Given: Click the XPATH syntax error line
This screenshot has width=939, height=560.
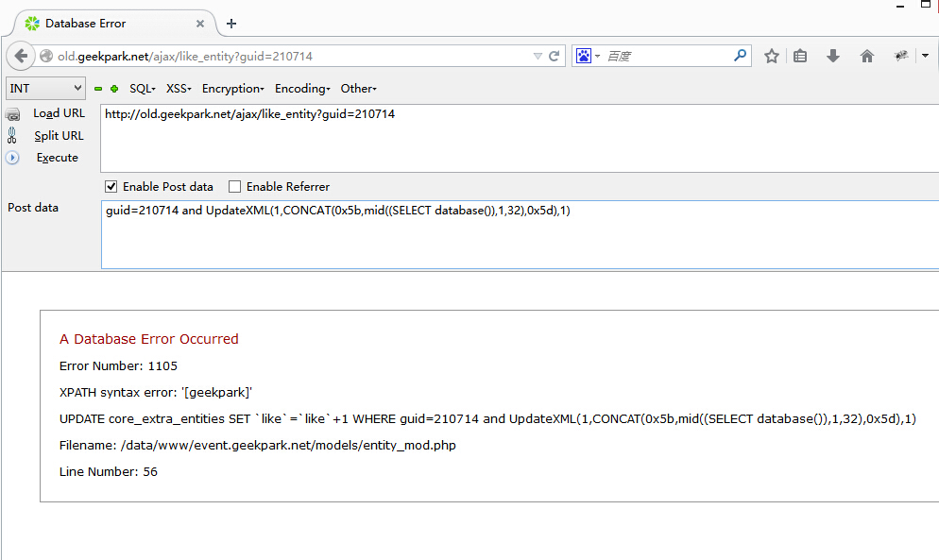Looking at the screenshot, I should [x=156, y=392].
